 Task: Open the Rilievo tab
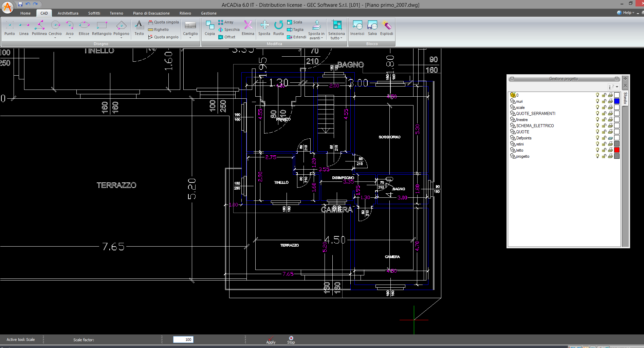tap(185, 13)
